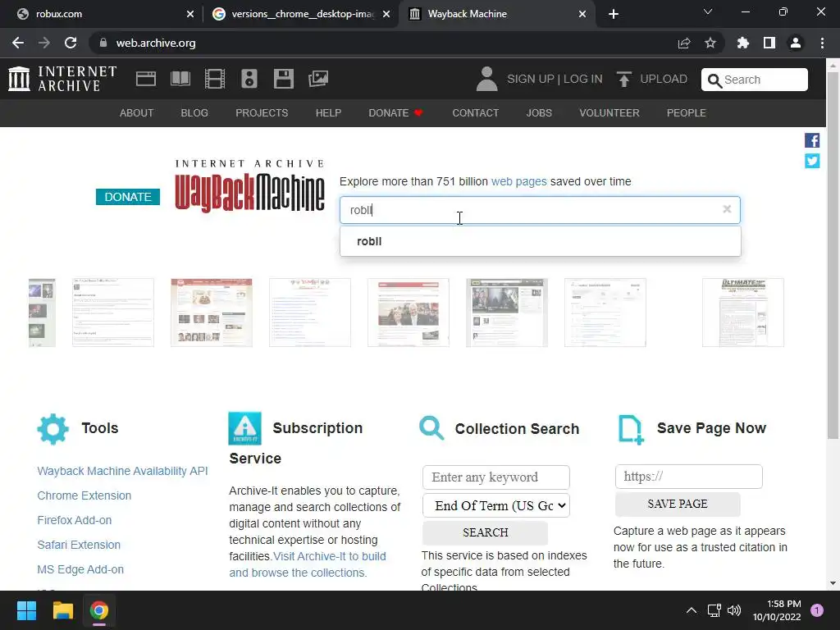Close the robux.com tab

[190, 14]
